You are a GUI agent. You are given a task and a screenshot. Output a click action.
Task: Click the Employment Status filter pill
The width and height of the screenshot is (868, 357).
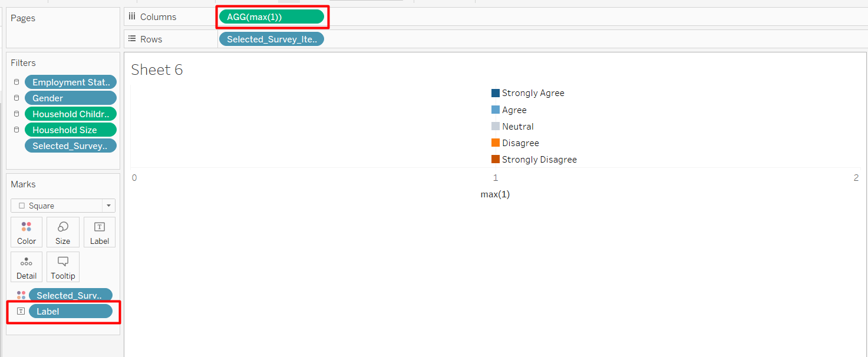[x=70, y=82]
